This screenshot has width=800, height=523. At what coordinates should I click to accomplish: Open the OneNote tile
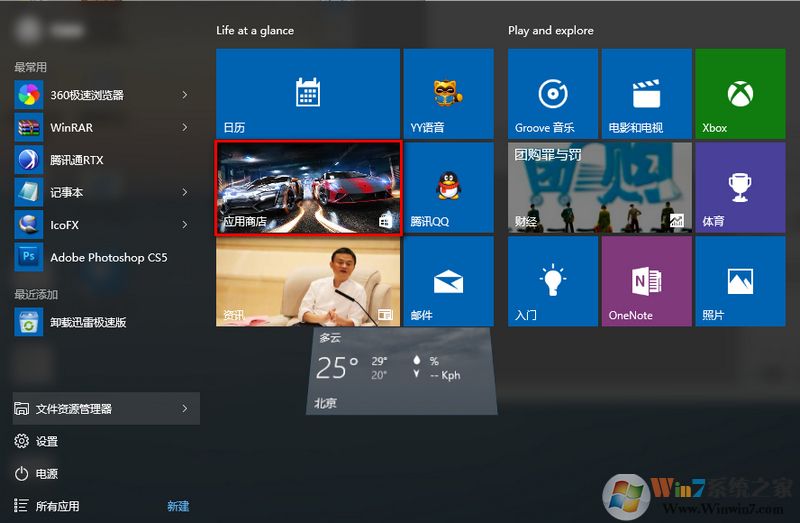[646, 282]
